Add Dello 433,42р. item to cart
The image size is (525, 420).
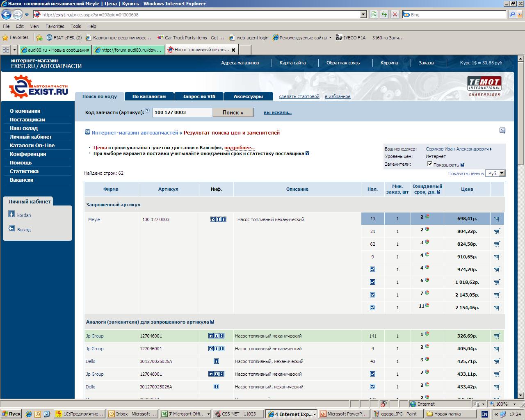click(x=497, y=387)
